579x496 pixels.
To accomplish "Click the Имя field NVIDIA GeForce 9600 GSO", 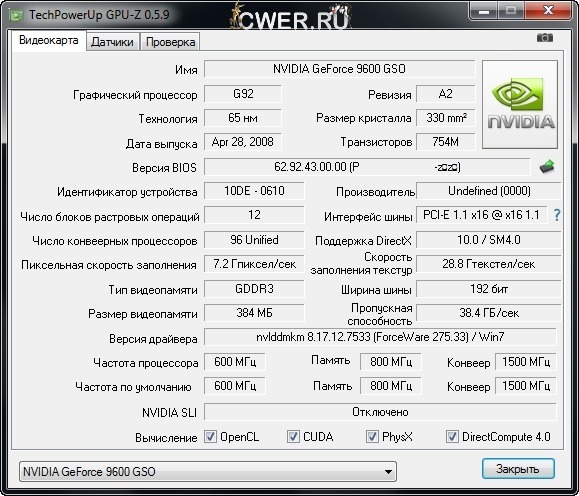I will click(339, 69).
